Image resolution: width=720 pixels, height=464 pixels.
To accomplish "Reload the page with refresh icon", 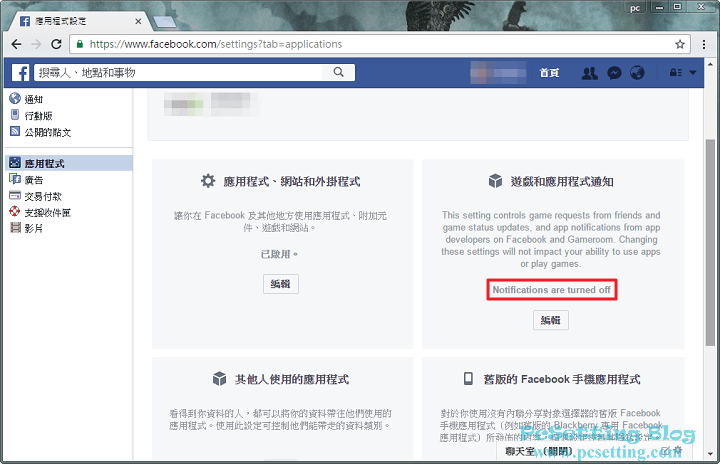I will 56,44.
